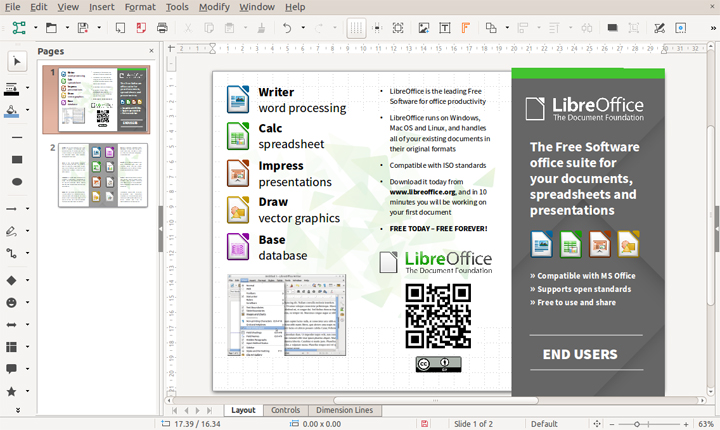Toggle Helplines While Moving button
The image size is (720, 430).
click(x=377, y=28)
